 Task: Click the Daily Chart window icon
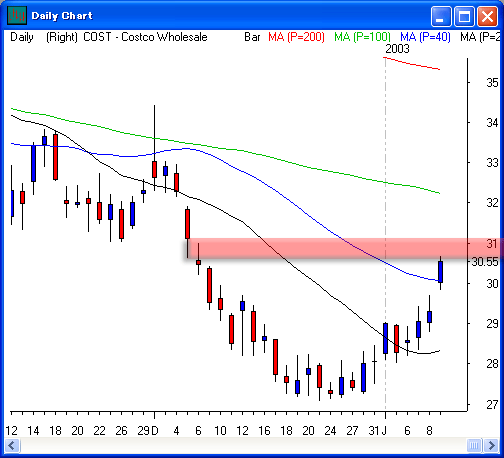pyautogui.click(x=17, y=15)
